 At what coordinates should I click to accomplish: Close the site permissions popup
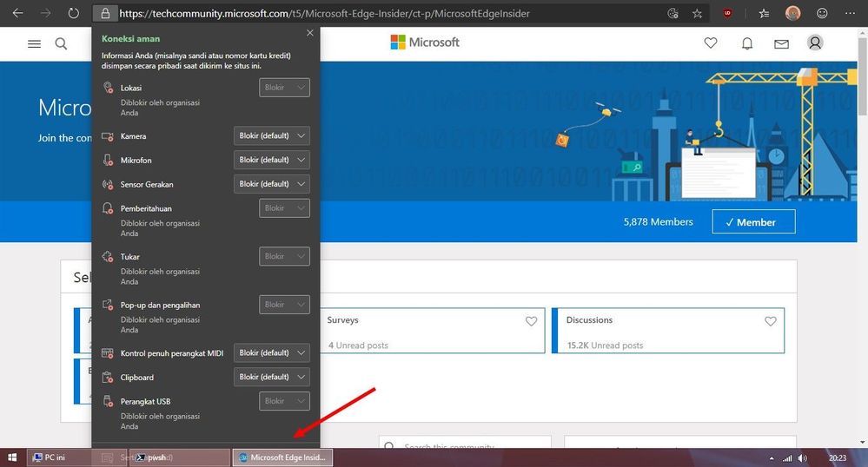[310, 33]
